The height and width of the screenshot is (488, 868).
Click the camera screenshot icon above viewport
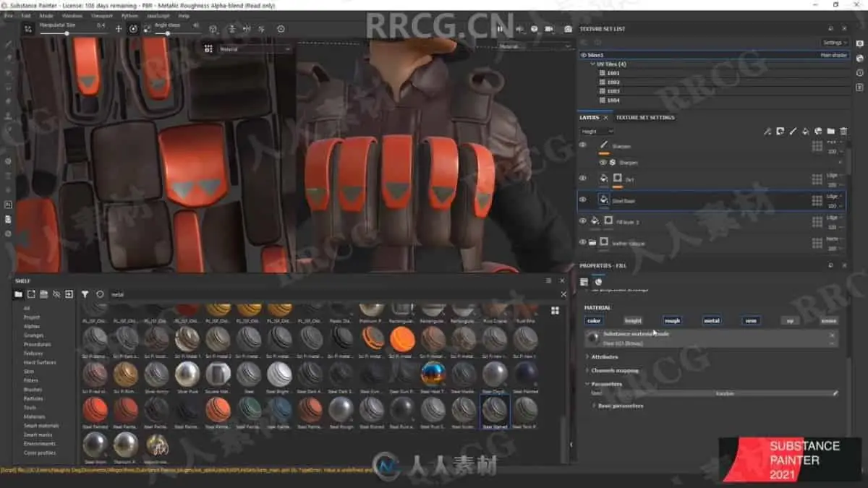pyautogui.click(x=568, y=29)
